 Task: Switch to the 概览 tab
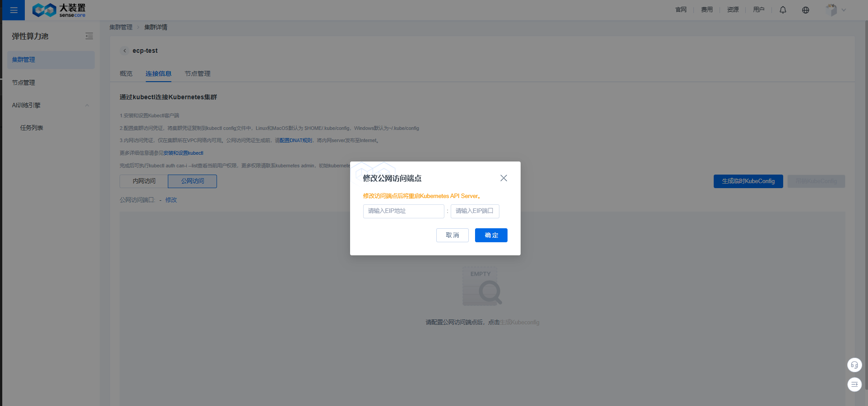click(x=126, y=74)
